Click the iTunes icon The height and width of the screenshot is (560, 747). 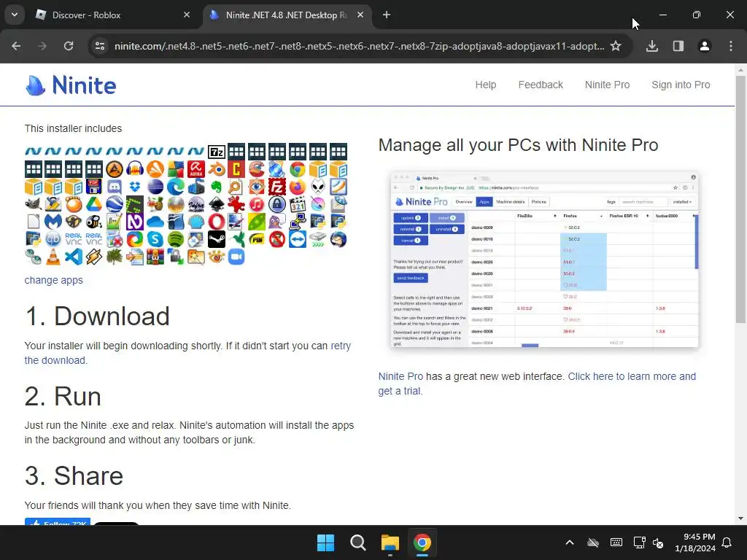pos(257,204)
